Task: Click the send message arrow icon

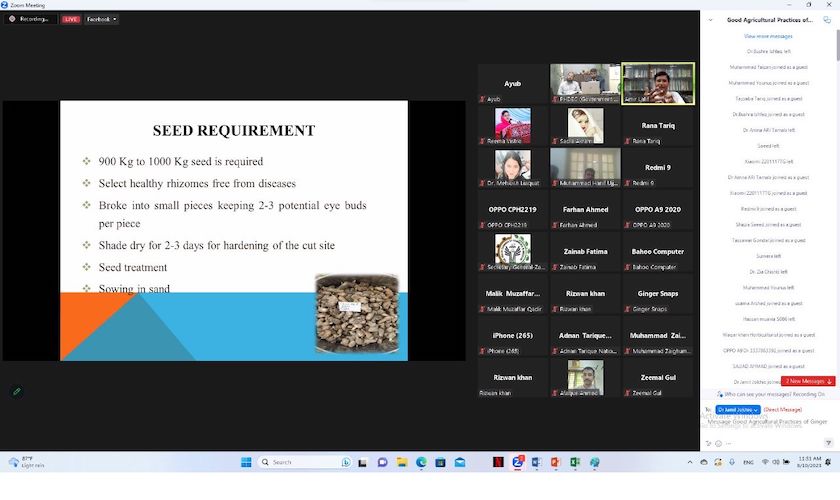Action: (826, 443)
